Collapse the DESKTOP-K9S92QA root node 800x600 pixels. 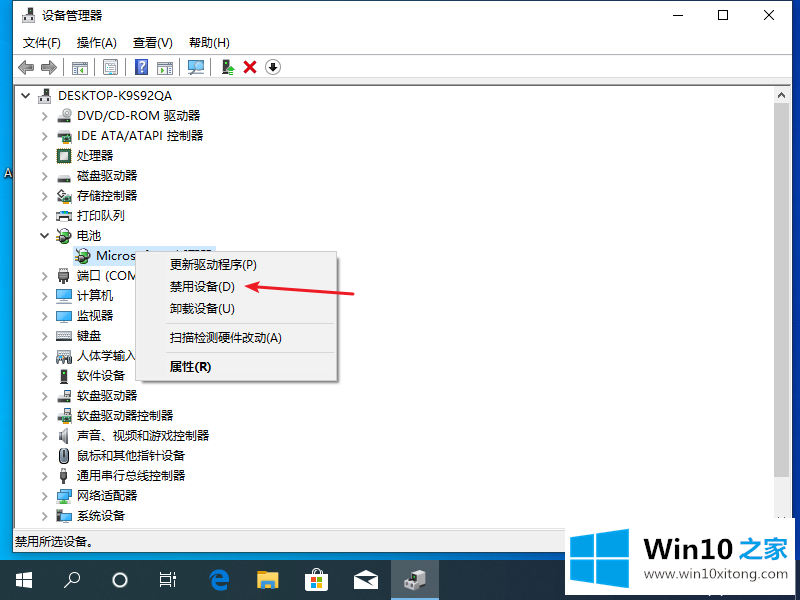click(26, 95)
